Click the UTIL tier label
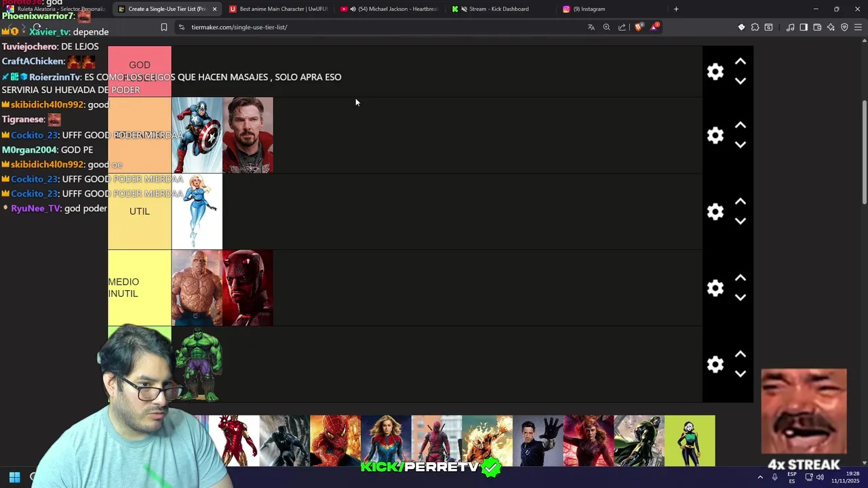 click(x=140, y=211)
